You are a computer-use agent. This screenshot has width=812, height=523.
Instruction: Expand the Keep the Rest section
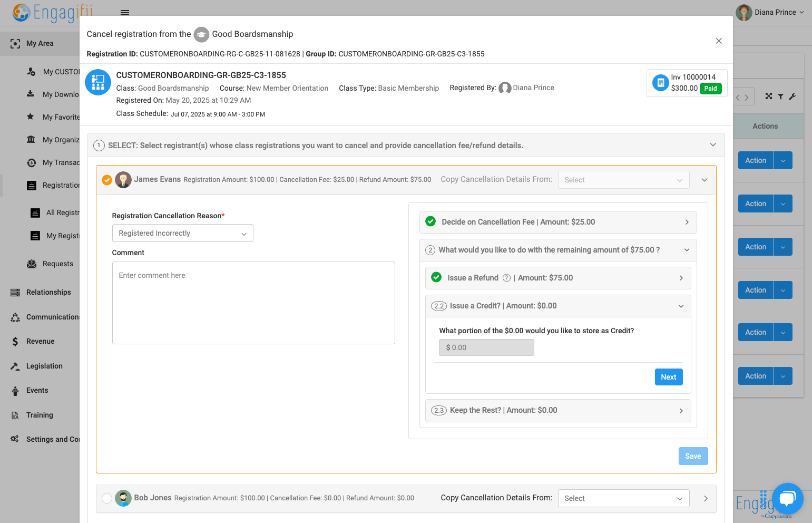(x=681, y=411)
